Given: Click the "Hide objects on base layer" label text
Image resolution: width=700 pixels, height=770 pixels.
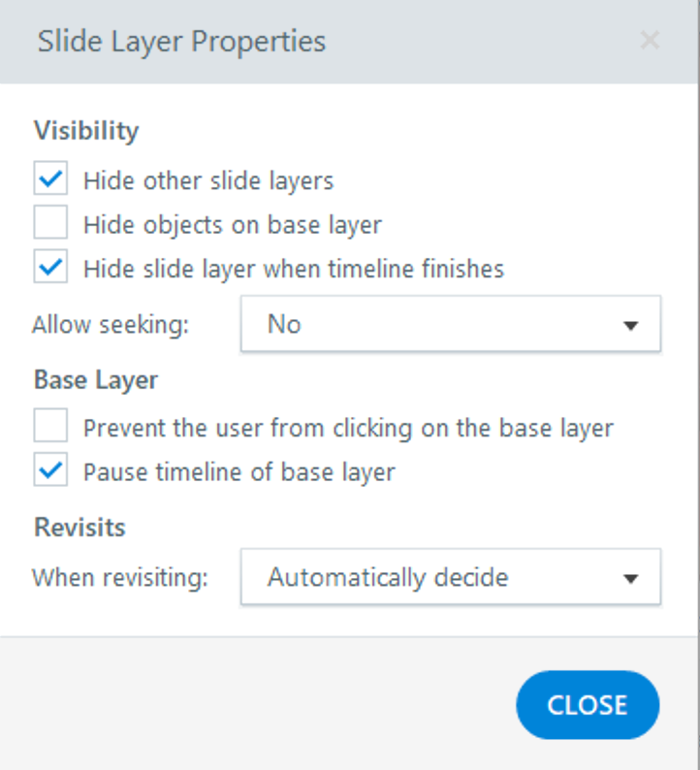Looking at the screenshot, I should click(x=233, y=225).
